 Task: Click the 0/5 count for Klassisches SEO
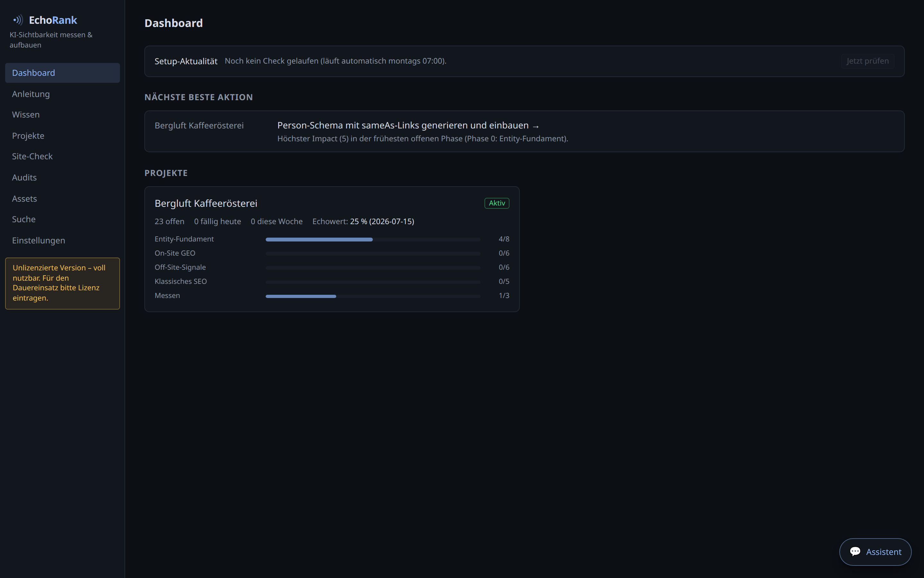pyautogui.click(x=504, y=281)
